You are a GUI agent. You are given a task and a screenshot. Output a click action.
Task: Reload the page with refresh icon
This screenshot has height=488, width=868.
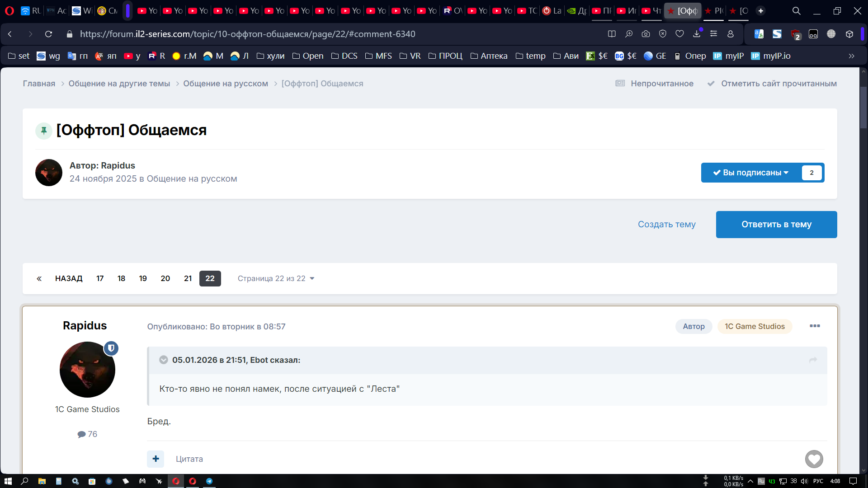(48, 34)
